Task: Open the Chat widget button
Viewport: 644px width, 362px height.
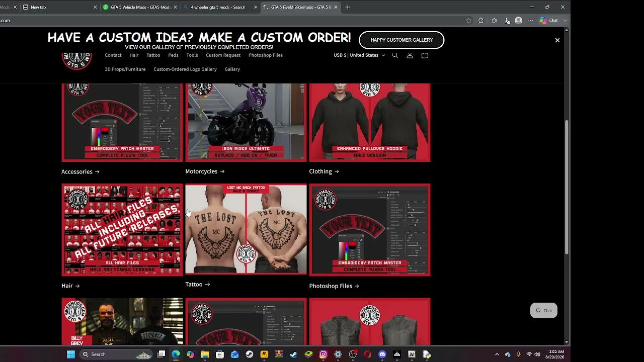Action: coord(544,311)
